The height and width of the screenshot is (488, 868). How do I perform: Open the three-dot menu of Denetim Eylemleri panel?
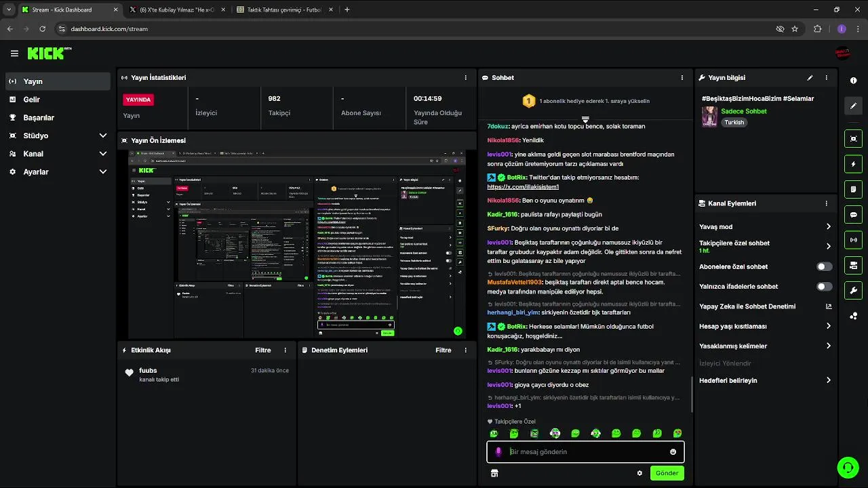(465, 350)
